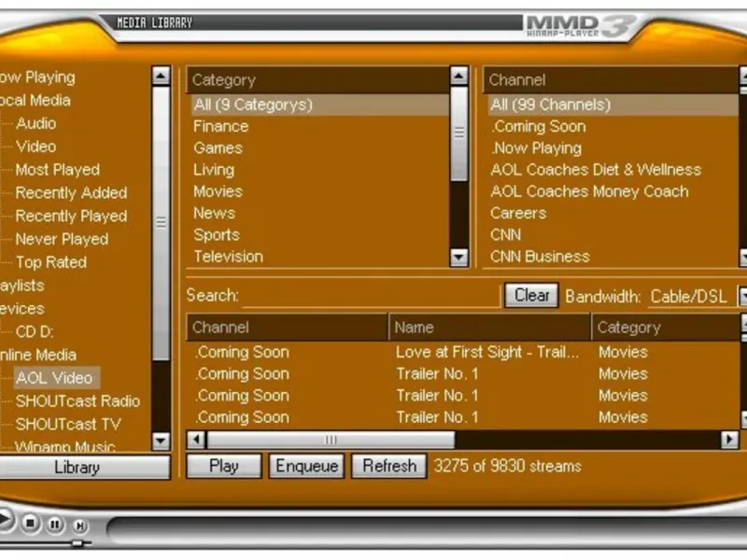Click the sidebar vertical scrollbar thumb
The width and height of the screenshot is (747, 560).
click(161, 222)
